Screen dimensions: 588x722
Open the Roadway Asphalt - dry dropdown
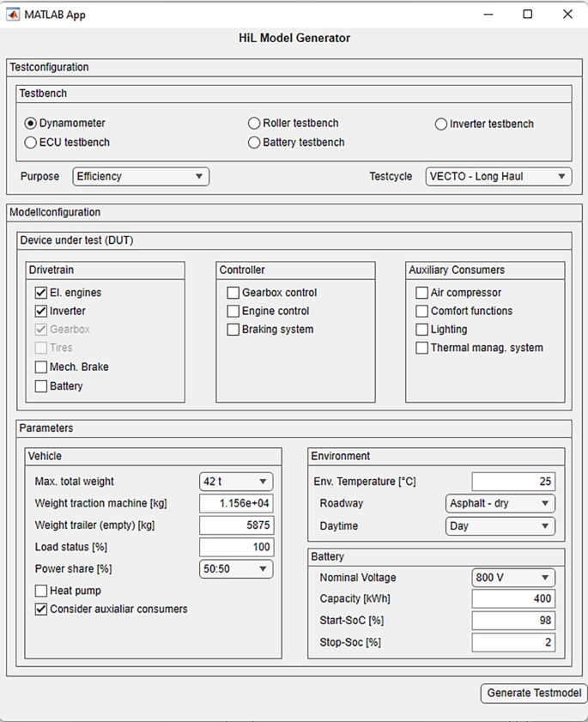[500, 504]
